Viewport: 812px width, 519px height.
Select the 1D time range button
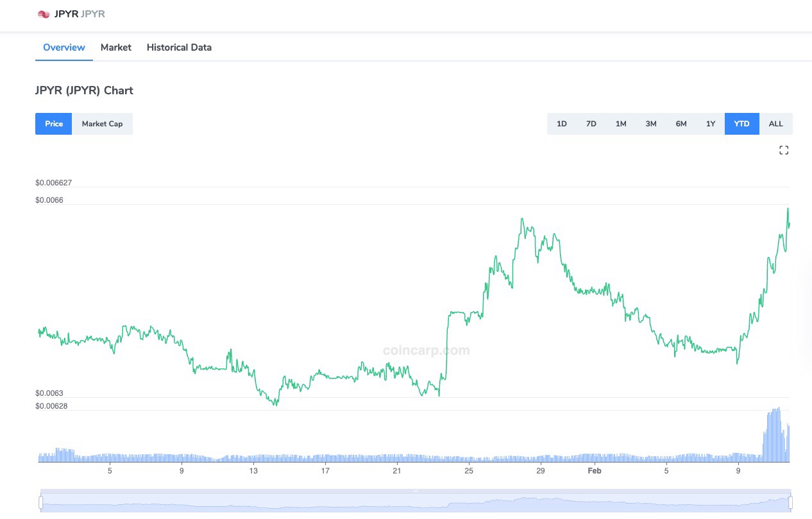click(561, 123)
